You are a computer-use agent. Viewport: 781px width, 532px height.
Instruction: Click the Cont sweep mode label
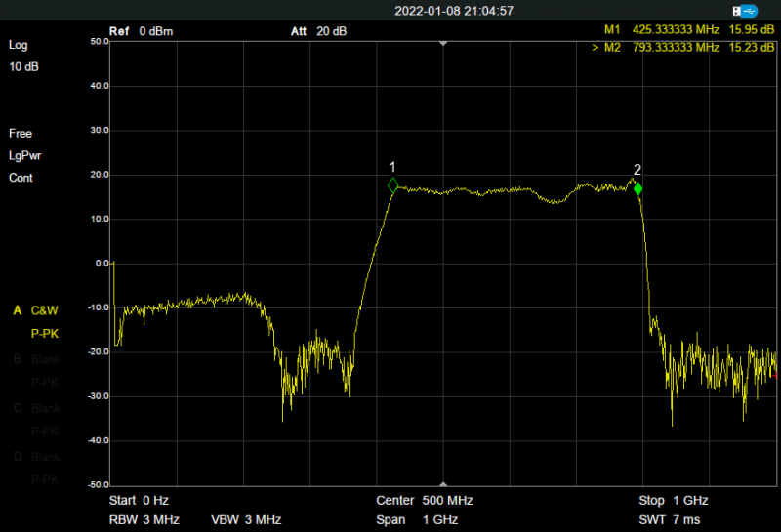click(x=21, y=178)
